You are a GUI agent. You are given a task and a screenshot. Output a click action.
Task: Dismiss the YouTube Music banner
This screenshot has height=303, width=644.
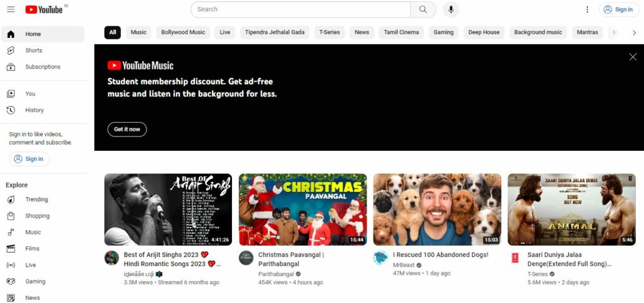coord(633,57)
